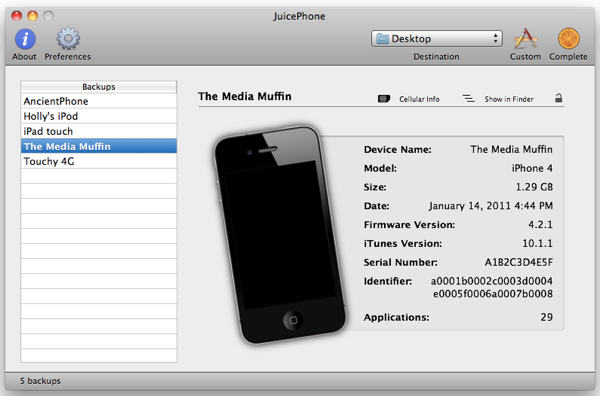Click the yellow minimize window button
Screen dimensions: 600x396
33,16
